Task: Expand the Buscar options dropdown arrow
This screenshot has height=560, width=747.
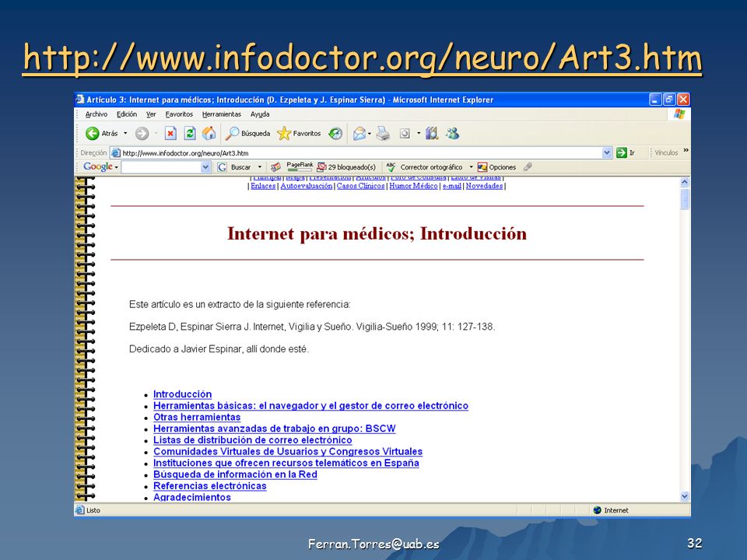Action: coord(260,167)
